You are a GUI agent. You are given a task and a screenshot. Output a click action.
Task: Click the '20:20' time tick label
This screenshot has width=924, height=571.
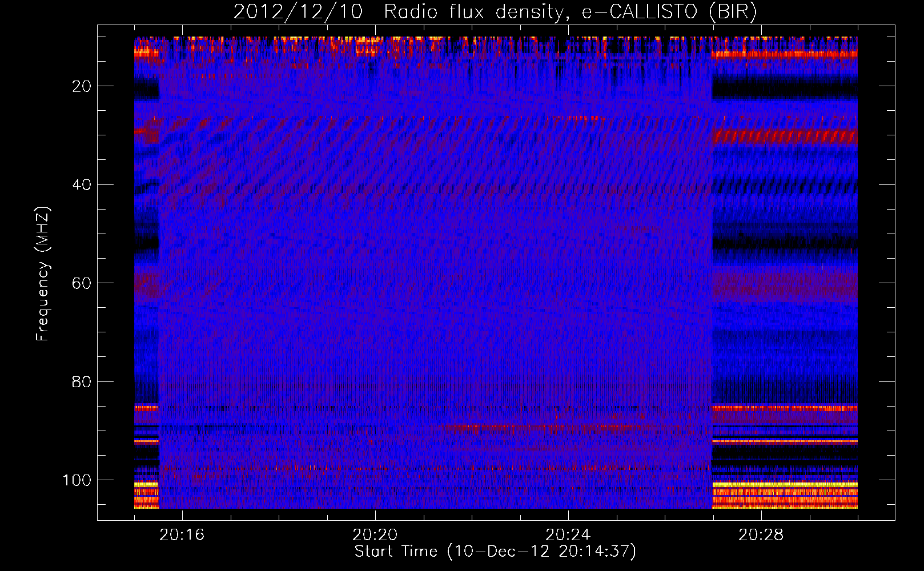[x=375, y=535]
